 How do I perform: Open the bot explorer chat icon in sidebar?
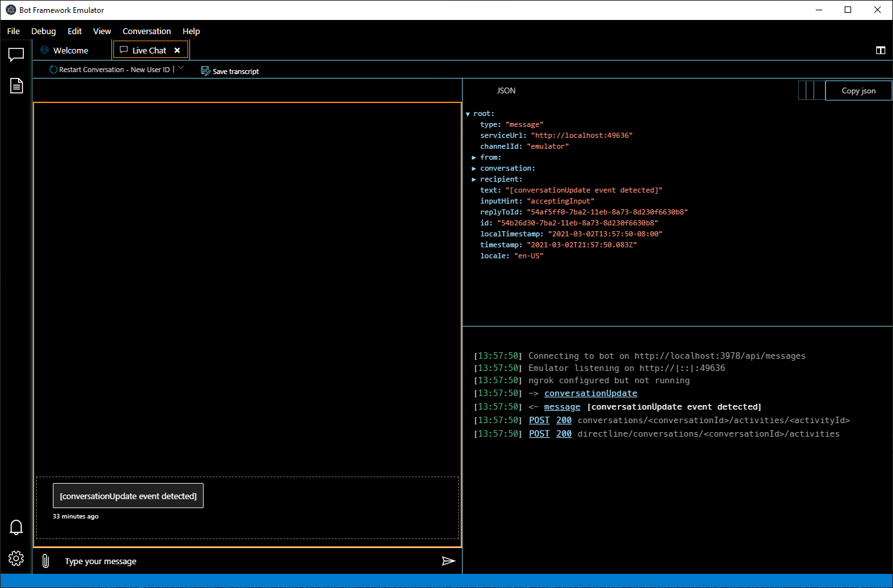(16, 55)
